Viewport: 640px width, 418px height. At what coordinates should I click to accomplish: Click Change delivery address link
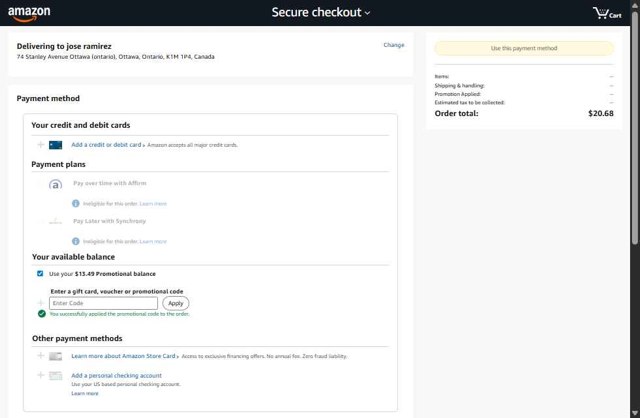(x=393, y=45)
